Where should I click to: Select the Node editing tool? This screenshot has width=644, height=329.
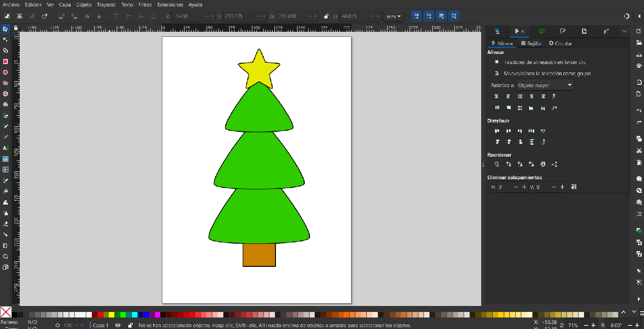(6, 40)
